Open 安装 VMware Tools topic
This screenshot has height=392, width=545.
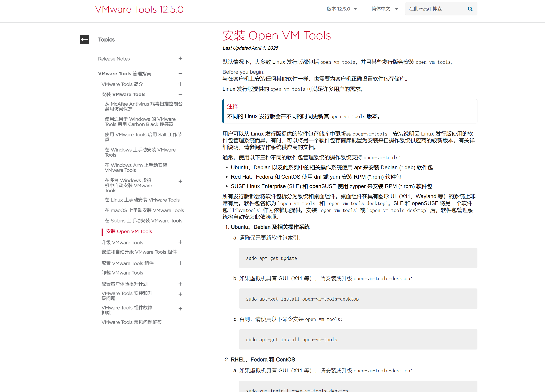point(123,95)
